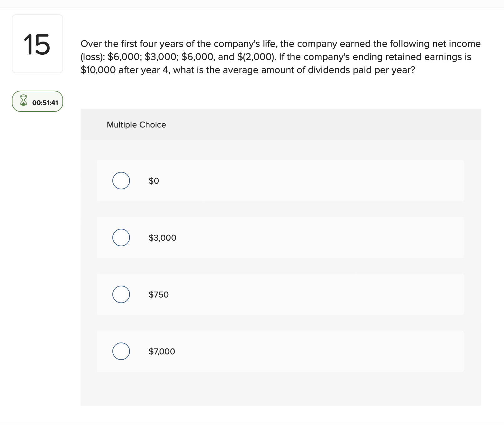Click the question number 15 box

(37, 44)
